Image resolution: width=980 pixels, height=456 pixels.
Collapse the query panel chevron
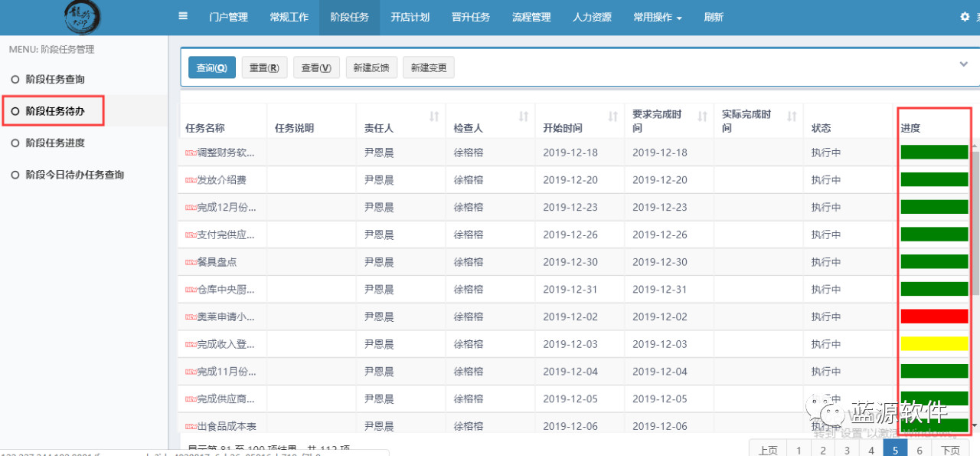(x=964, y=64)
